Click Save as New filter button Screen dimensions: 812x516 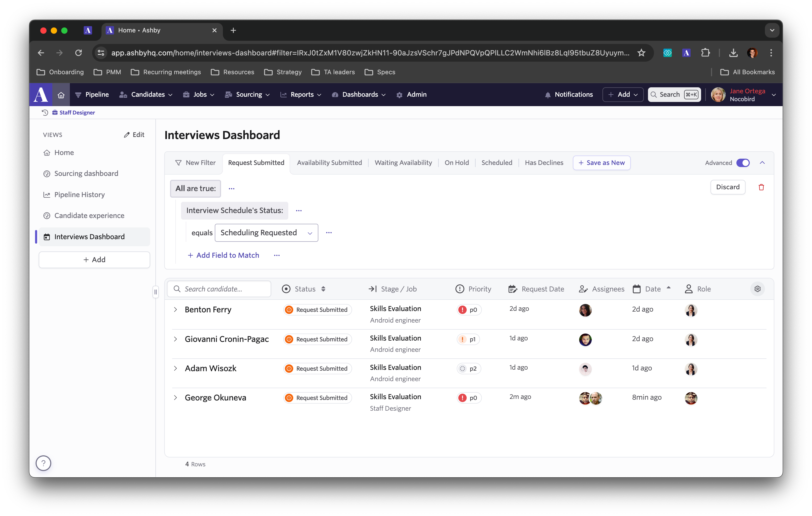601,163
